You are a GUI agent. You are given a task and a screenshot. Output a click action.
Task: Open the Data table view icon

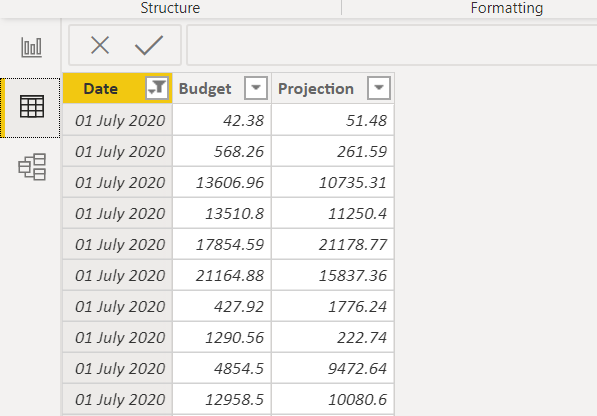(x=32, y=107)
